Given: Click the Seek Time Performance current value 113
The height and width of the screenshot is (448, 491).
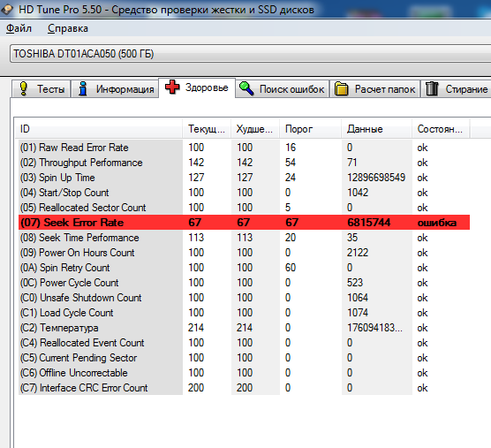Looking at the screenshot, I should point(196,238).
